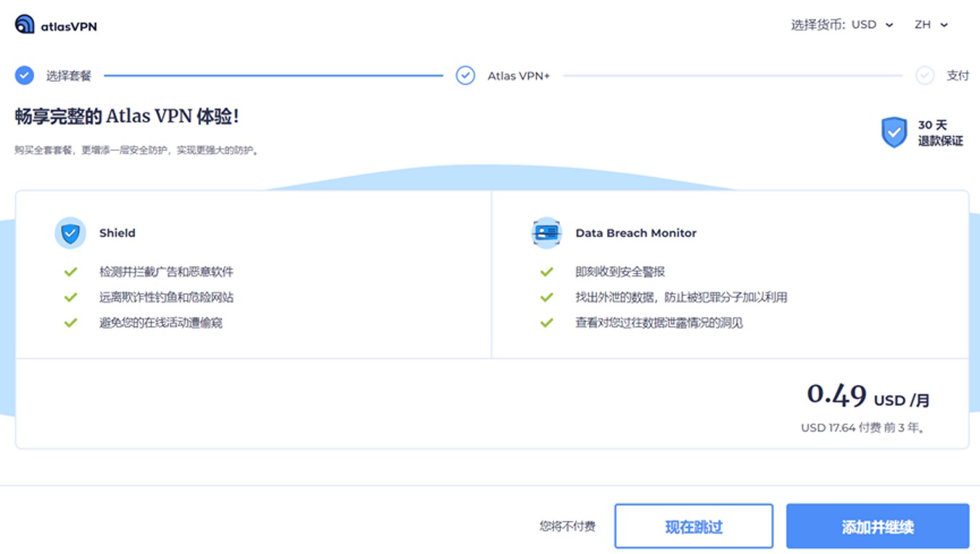Click the Shield heading text
Screen dimensions: 980x554
118,233
